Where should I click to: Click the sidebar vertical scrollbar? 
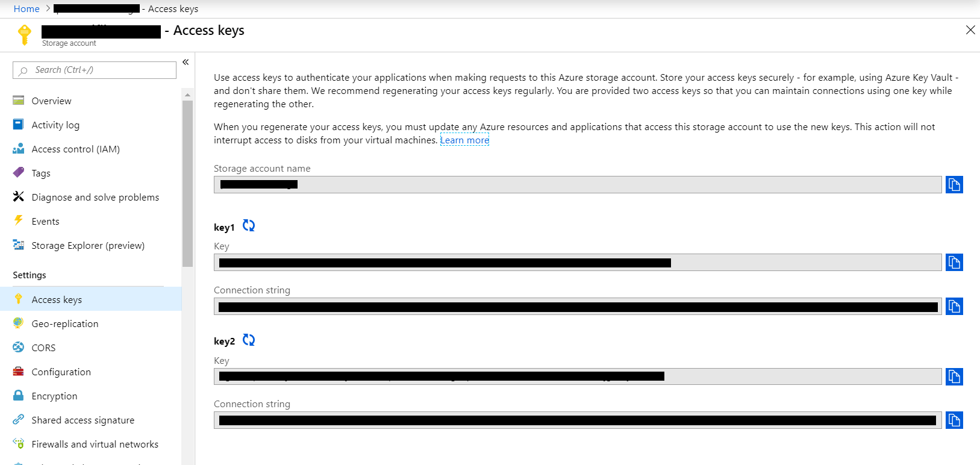click(x=187, y=184)
